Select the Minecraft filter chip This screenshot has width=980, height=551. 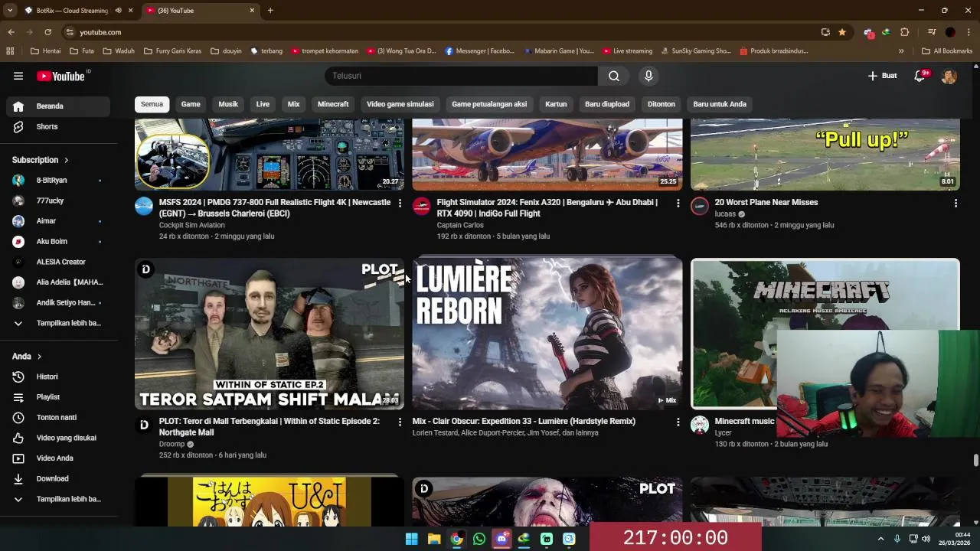[x=333, y=104]
